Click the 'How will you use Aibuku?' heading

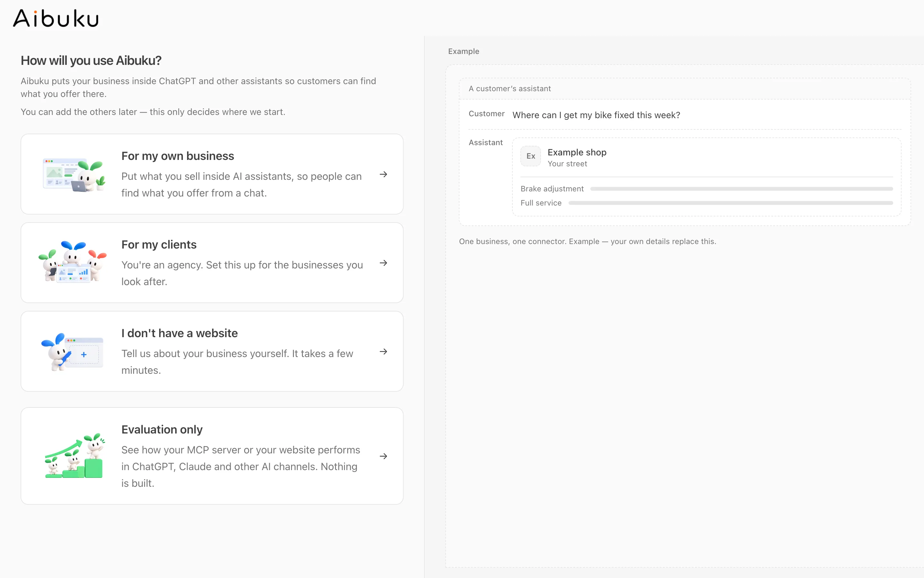91,60
